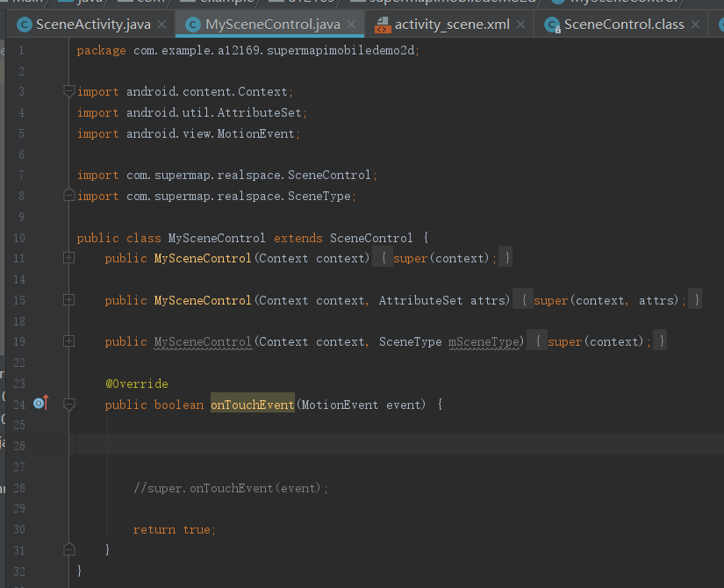
Task: Close the SceneControl.class tab
Action: coord(695,24)
